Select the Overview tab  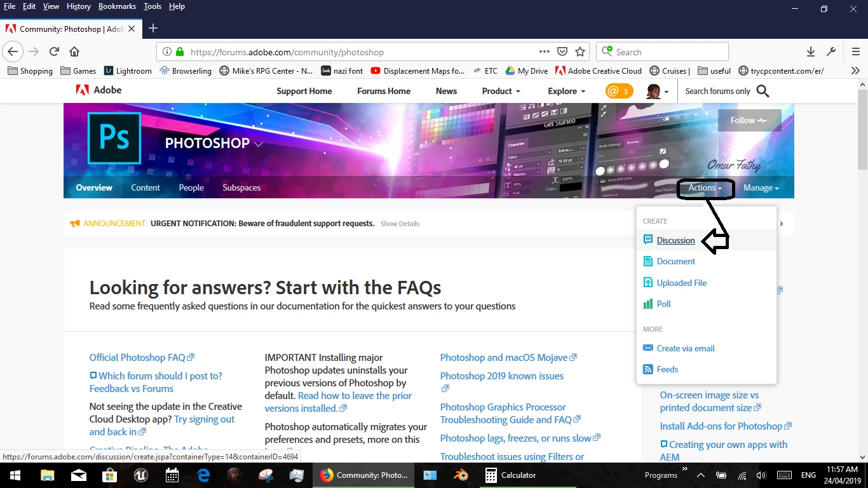coord(94,187)
